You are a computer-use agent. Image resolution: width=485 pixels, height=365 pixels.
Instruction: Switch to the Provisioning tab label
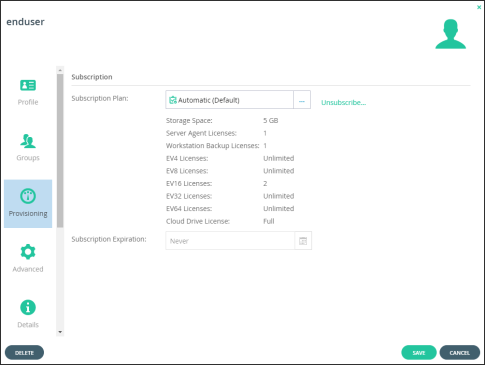(28, 214)
